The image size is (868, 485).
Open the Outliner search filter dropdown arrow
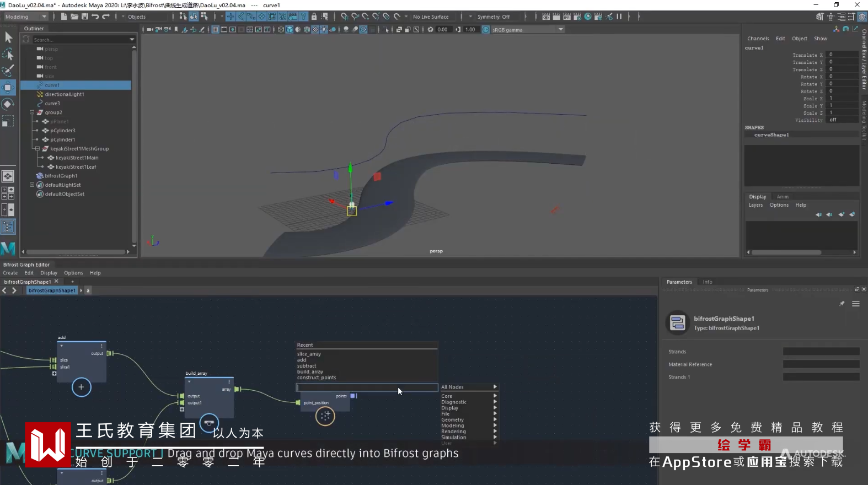[132, 40]
